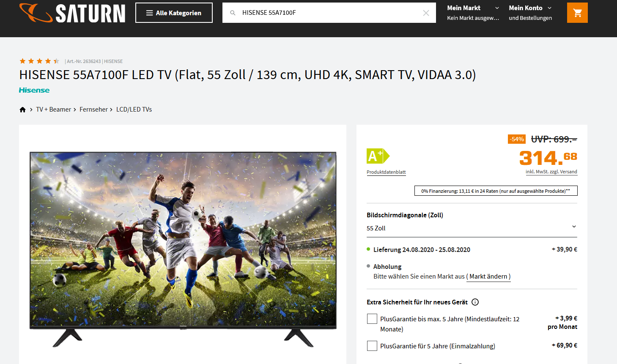Clear the search field with X icon

426,13
